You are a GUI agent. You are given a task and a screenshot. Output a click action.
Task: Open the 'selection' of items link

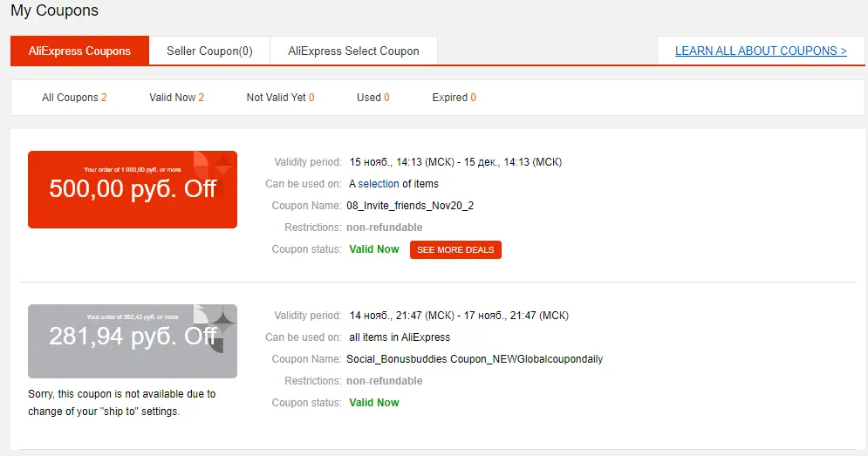click(378, 184)
